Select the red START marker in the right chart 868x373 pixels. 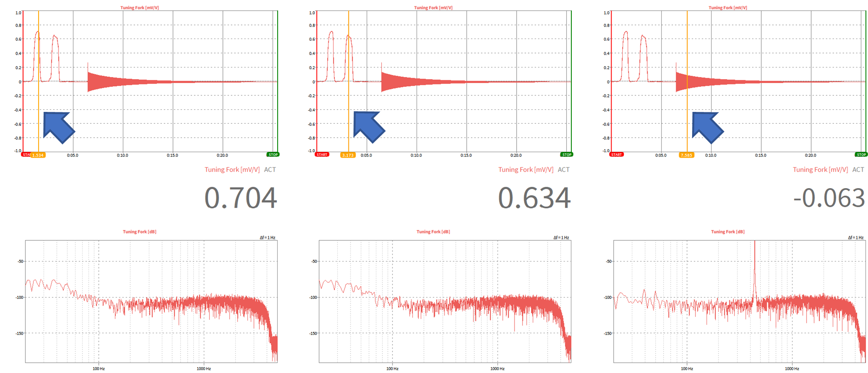pos(616,155)
